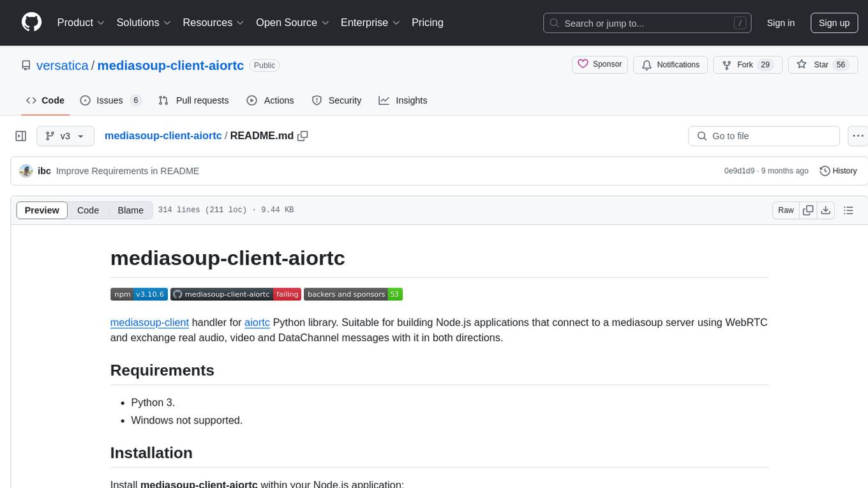Expand the file tree side panel
This screenshot has width=868, height=488.
21,136
